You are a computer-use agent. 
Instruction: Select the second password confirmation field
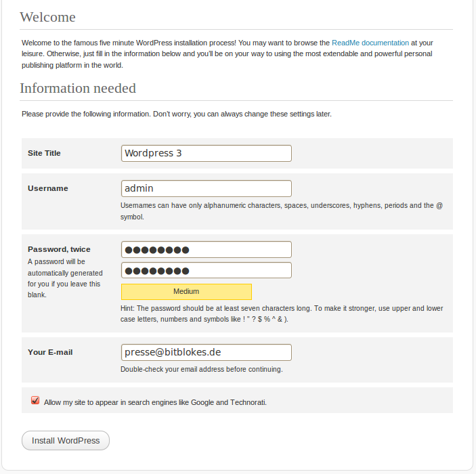click(207, 270)
